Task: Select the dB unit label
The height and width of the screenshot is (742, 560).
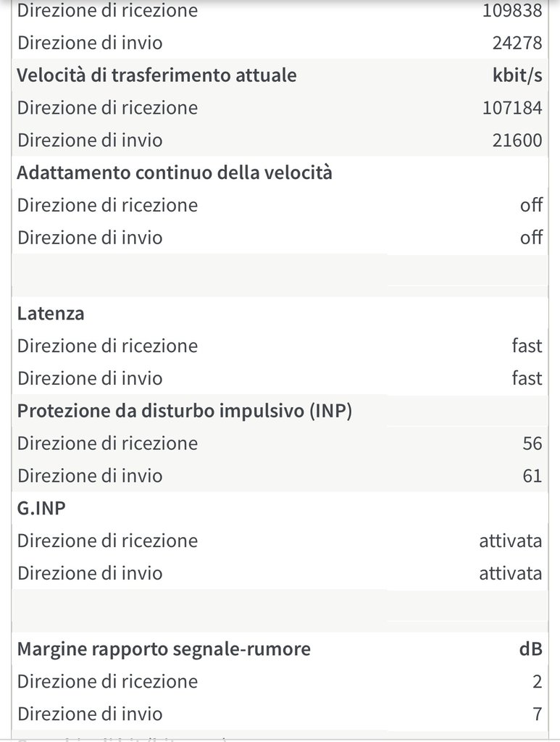Action: (x=531, y=649)
